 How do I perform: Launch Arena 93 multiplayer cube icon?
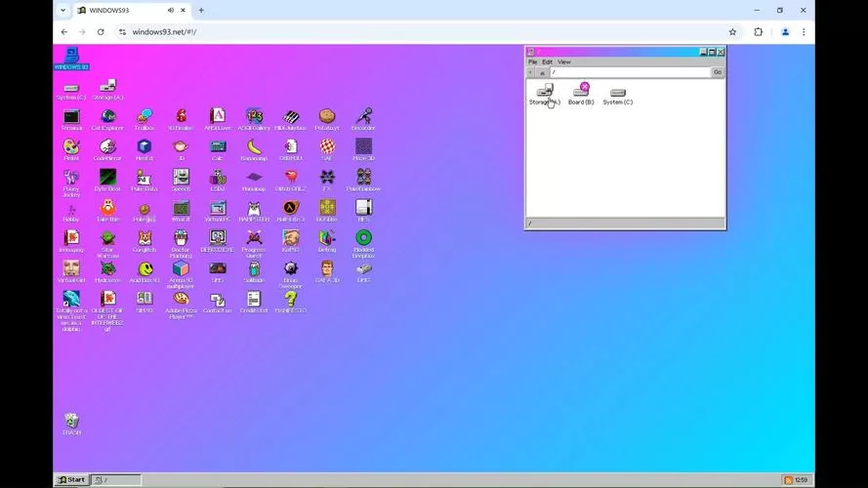(x=181, y=274)
